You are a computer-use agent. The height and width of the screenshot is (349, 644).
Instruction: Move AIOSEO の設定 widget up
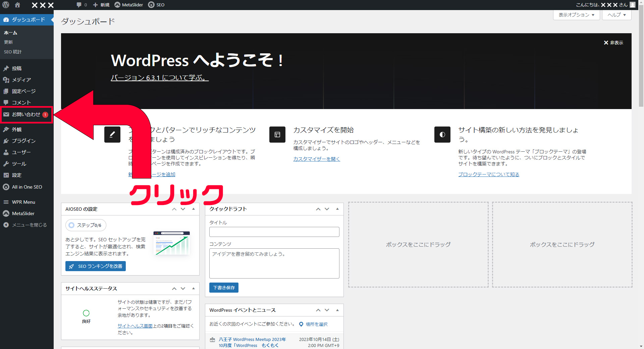pos(174,209)
